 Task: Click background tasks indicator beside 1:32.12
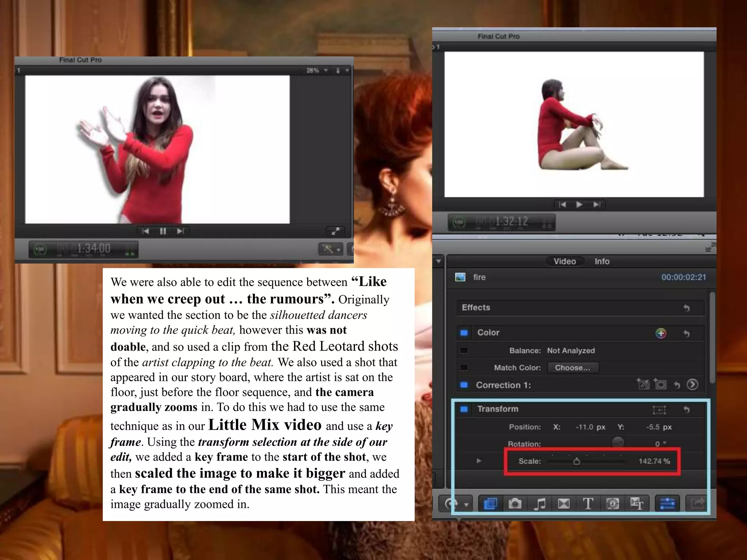[459, 222]
